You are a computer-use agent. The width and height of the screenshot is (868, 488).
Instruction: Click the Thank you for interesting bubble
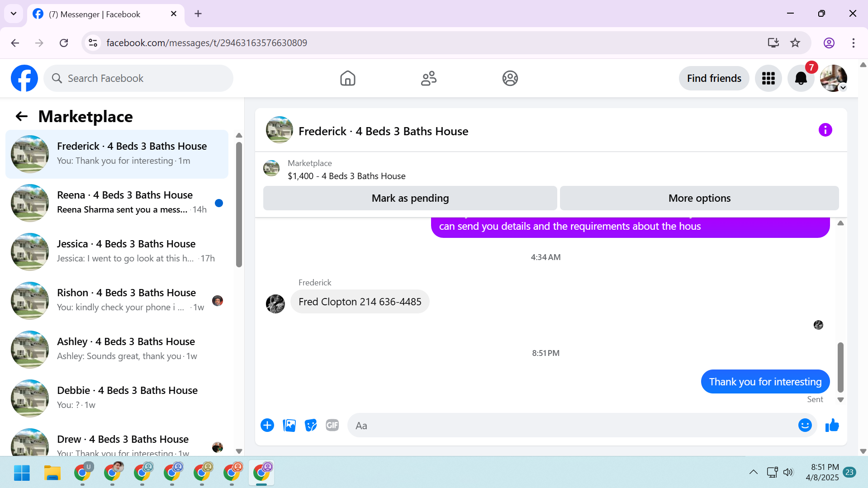pyautogui.click(x=765, y=382)
